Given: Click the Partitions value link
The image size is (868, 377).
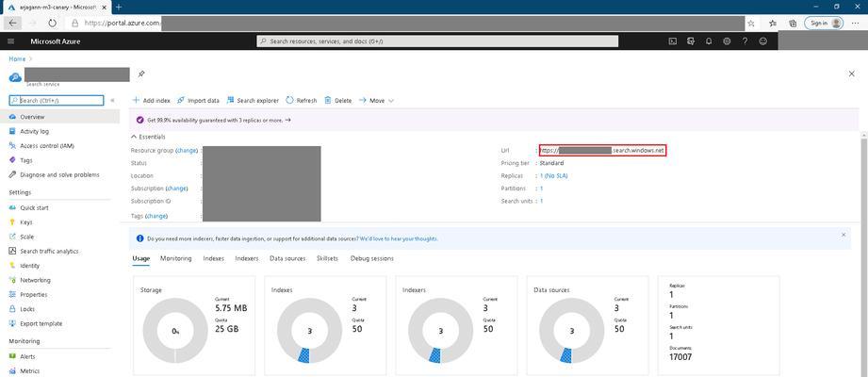Looking at the screenshot, I should [541, 188].
